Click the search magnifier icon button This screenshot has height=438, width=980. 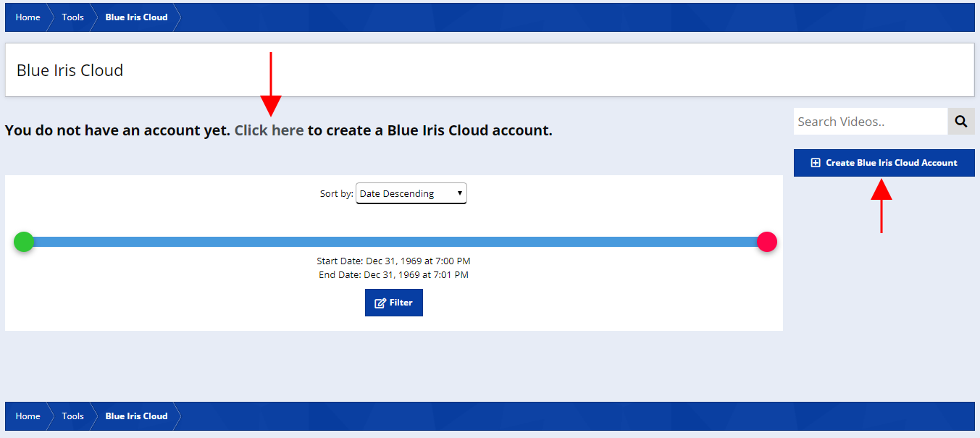point(961,122)
